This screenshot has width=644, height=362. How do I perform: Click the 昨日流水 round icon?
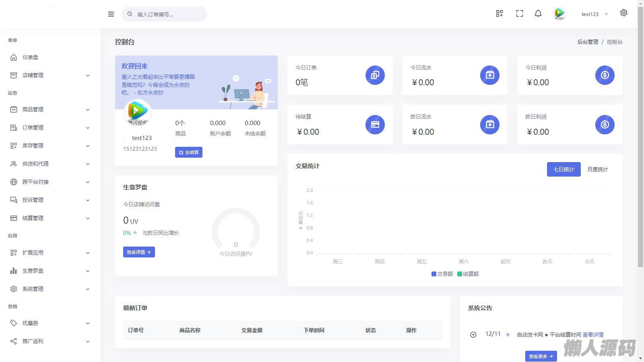click(x=490, y=125)
